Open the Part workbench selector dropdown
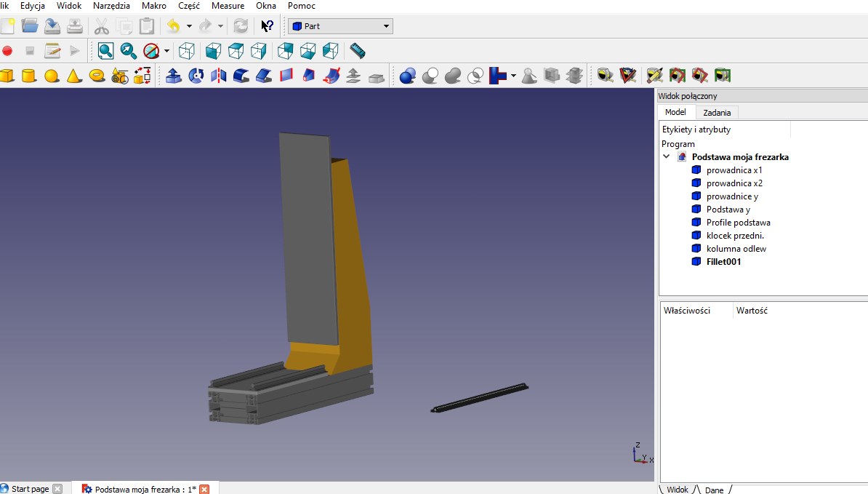 (x=340, y=26)
